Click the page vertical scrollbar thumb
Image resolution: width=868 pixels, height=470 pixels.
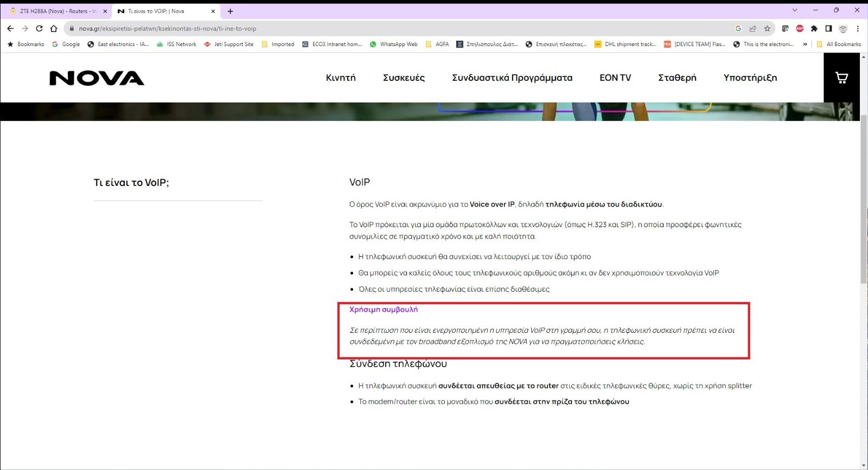tap(864, 199)
